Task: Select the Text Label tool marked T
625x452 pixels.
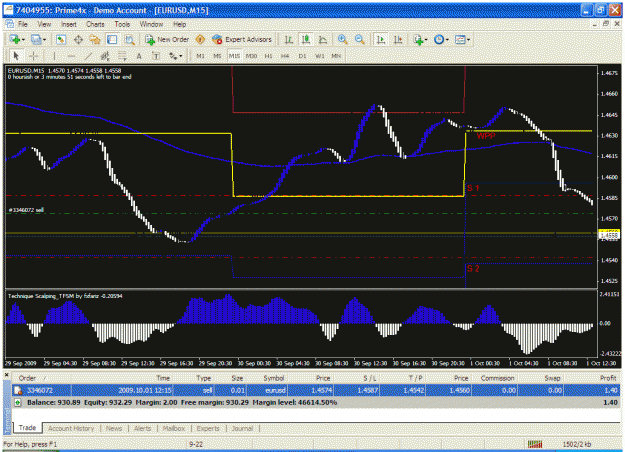Action: coord(156,56)
